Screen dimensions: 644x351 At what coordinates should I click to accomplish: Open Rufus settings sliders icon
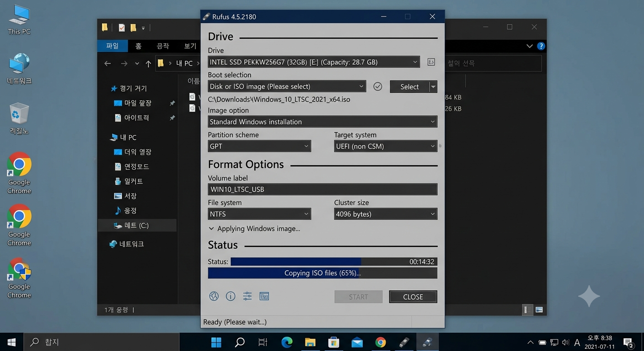coord(247,297)
